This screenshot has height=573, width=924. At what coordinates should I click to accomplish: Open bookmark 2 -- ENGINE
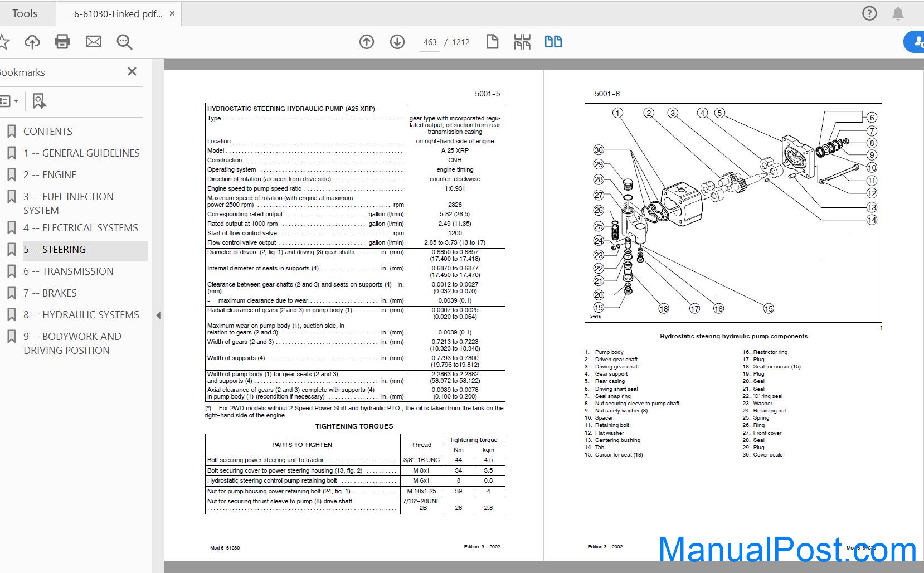click(x=50, y=175)
